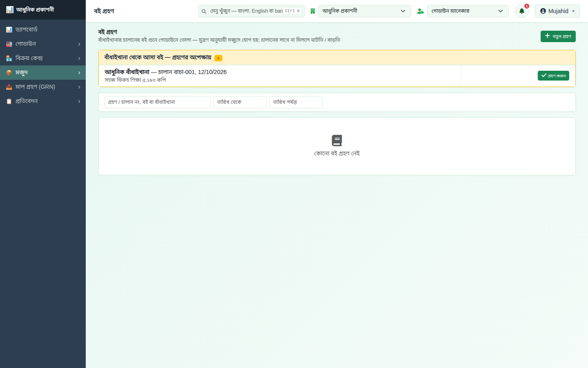The width and height of the screenshot is (588, 368).
Task: Click the green user role icon
Action: [420, 11]
